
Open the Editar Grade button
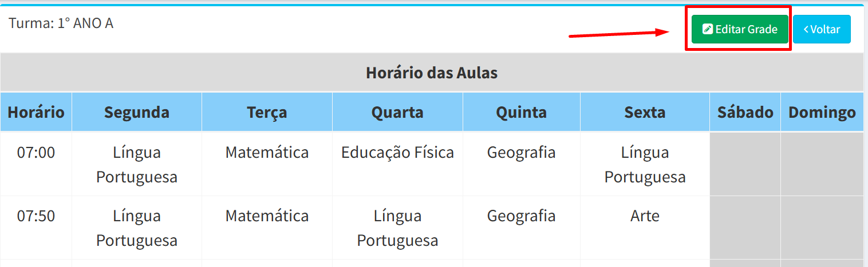[740, 29]
